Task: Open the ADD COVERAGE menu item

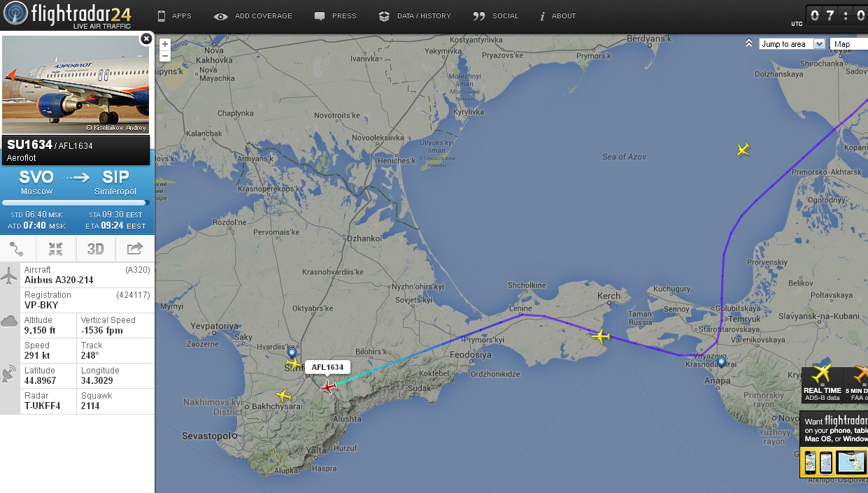Action: tap(253, 16)
